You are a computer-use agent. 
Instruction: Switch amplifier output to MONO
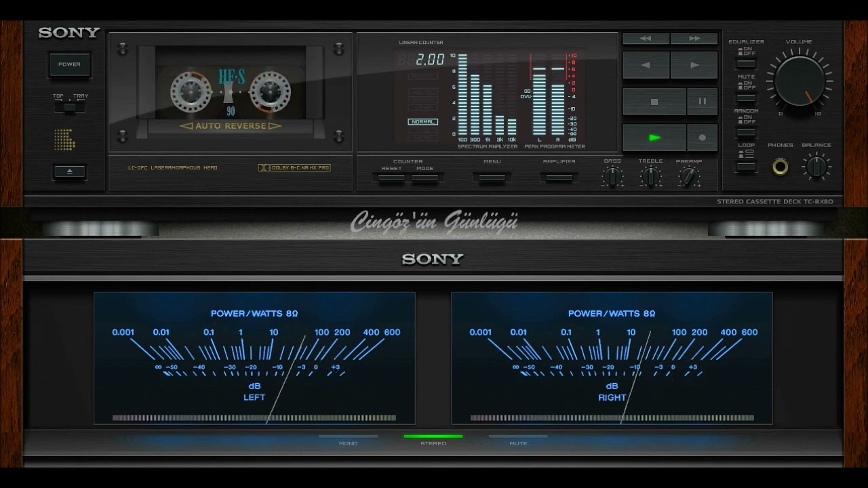click(x=348, y=436)
